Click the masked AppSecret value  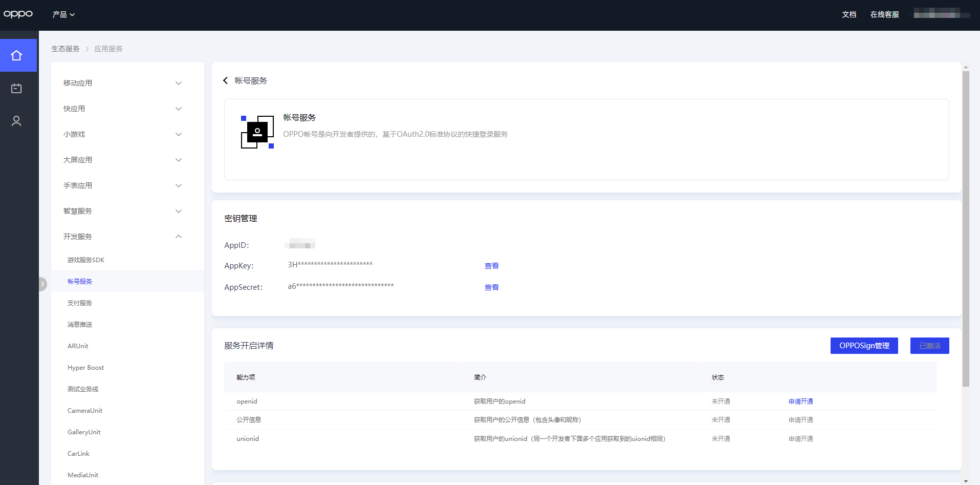[x=341, y=286]
